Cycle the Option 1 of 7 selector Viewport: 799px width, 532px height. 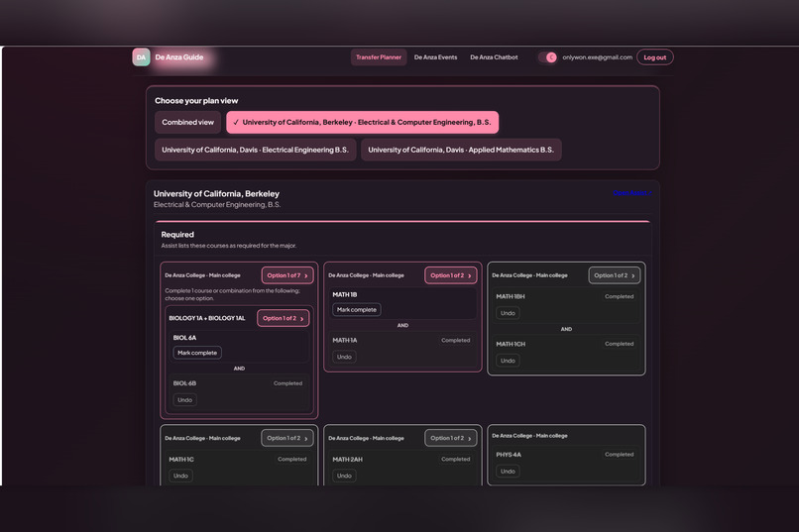[287, 275]
